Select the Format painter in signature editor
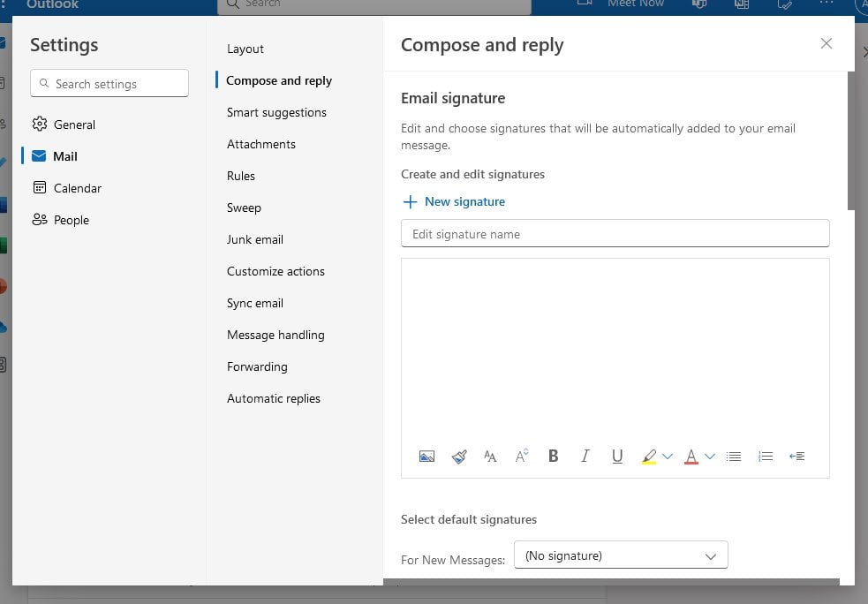Viewport: 868px width, 604px height. [x=459, y=456]
